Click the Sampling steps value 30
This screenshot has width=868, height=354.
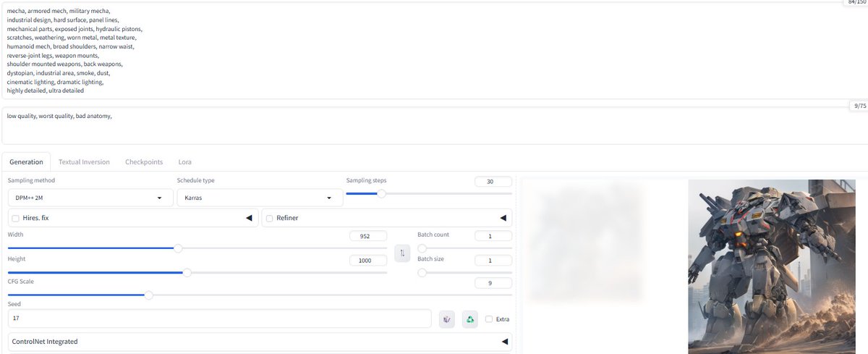tap(493, 182)
